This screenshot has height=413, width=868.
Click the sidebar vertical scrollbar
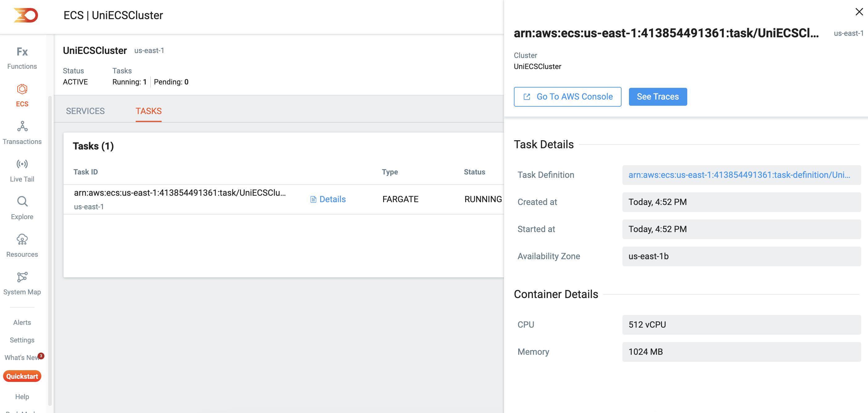click(x=50, y=251)
